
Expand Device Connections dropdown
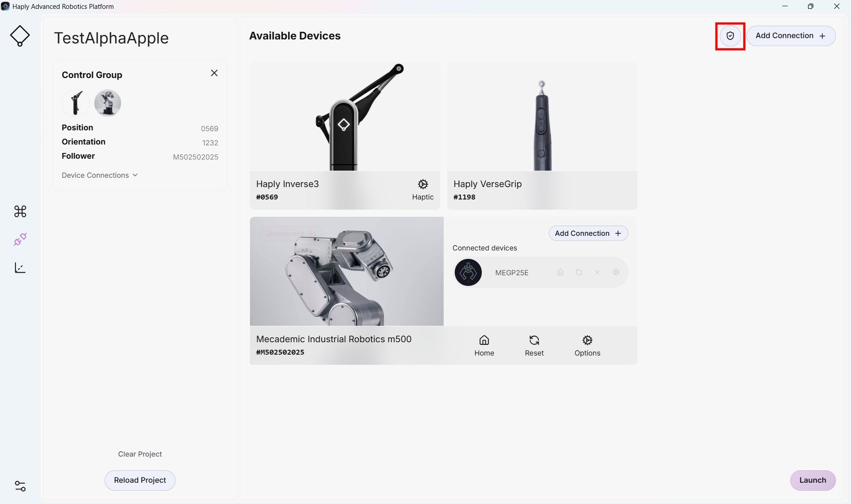100,175
